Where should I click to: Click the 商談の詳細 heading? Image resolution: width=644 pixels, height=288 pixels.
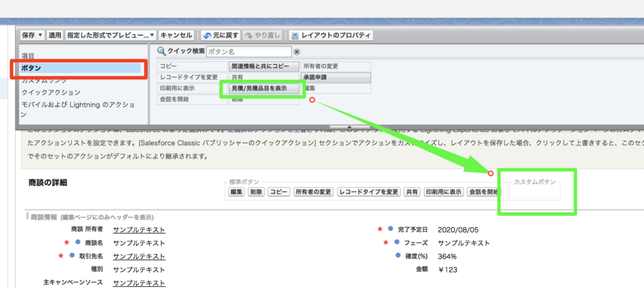coord(48,183)
